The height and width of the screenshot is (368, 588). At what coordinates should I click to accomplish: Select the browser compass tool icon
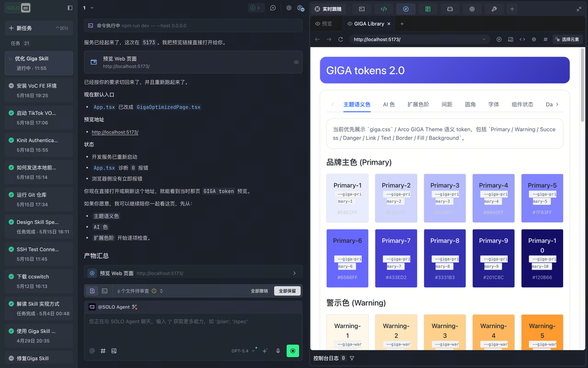click(x=406, y=9)
